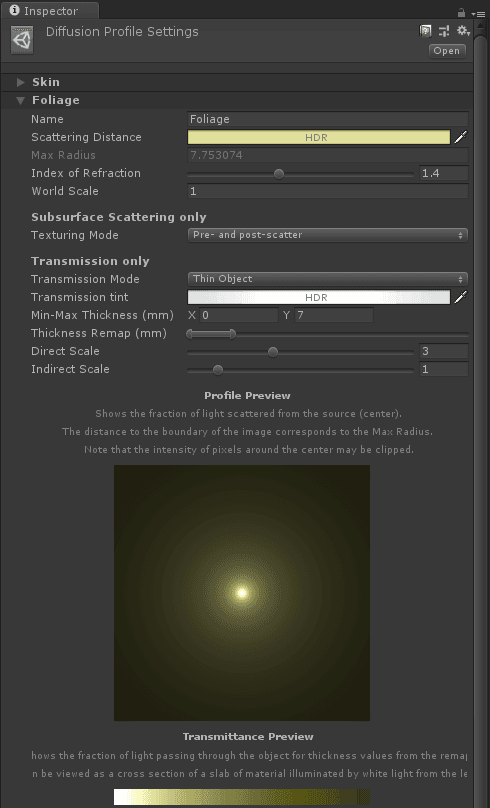Click the Inspector lock icon
The width and height of the screenshot is (490, 808).
(461, 12)
